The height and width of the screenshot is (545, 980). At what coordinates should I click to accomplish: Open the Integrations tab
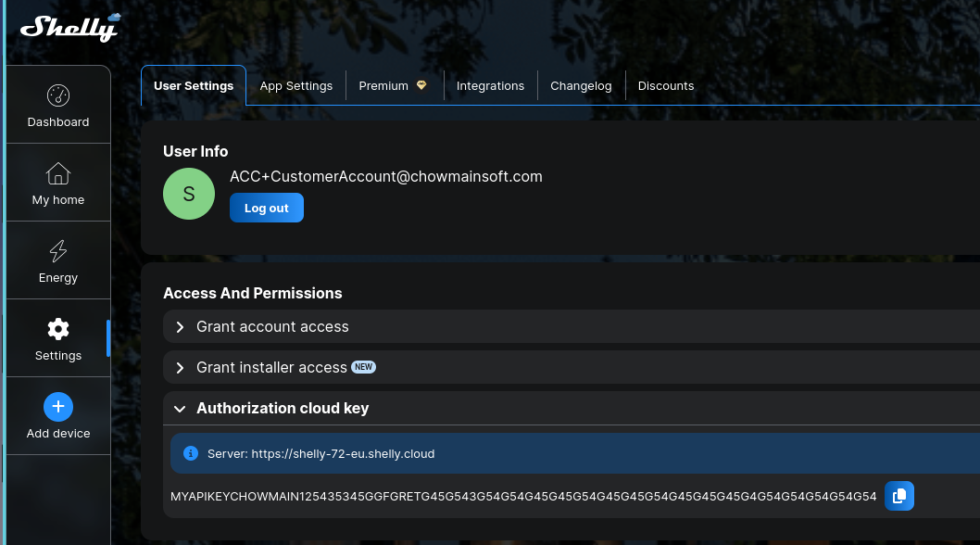(490, 86)
